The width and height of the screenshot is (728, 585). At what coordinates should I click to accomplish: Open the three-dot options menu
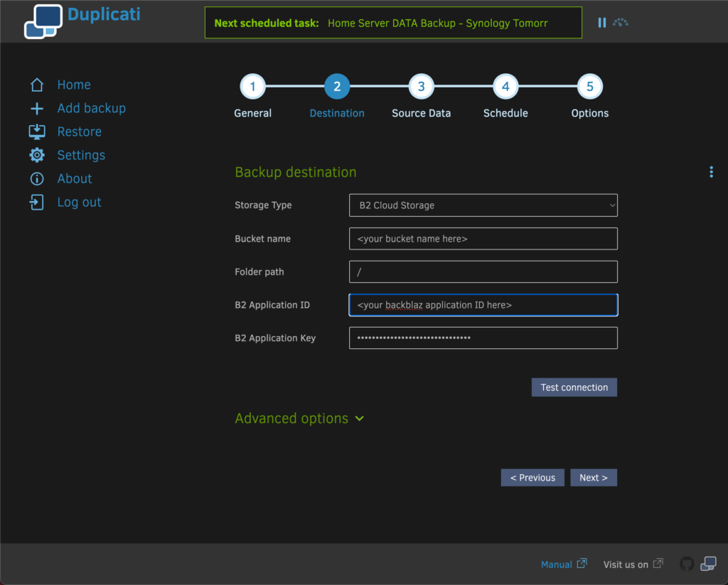click(711, 172)
